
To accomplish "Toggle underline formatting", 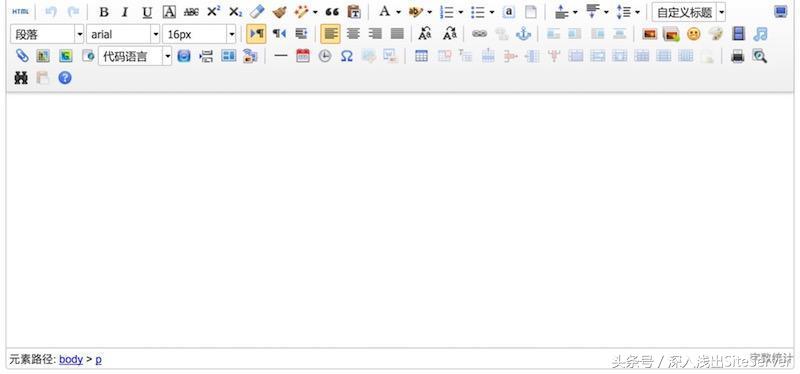I will point(147,12).
